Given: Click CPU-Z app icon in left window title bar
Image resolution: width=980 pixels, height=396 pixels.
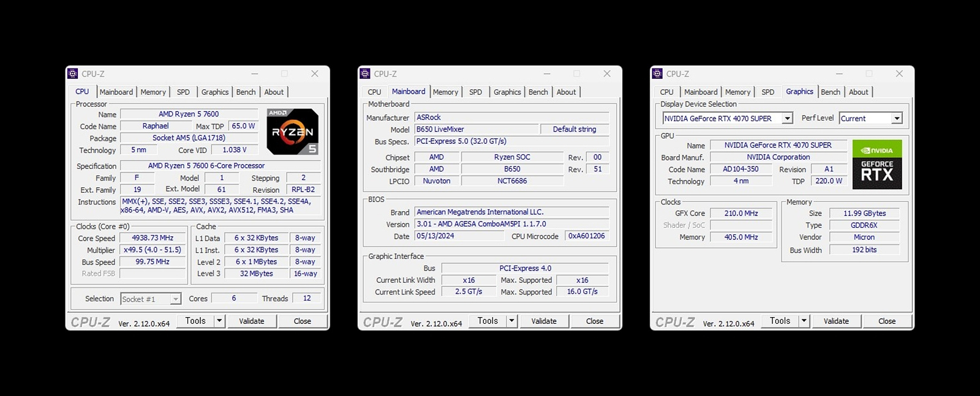Looking at the screenshot, I should coord(73,73).
